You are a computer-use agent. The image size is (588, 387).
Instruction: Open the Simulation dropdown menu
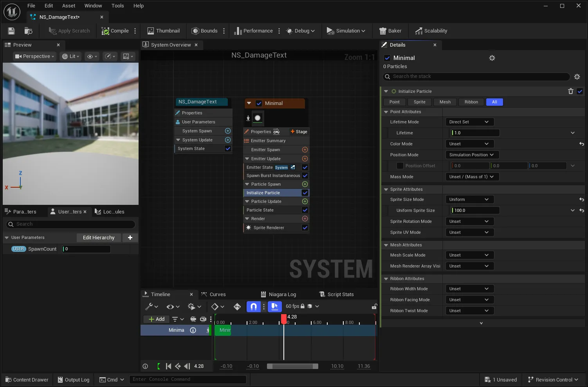346,31
